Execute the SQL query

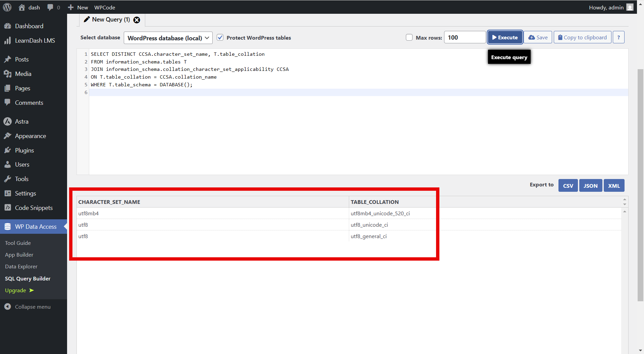[x=505, y=38]
